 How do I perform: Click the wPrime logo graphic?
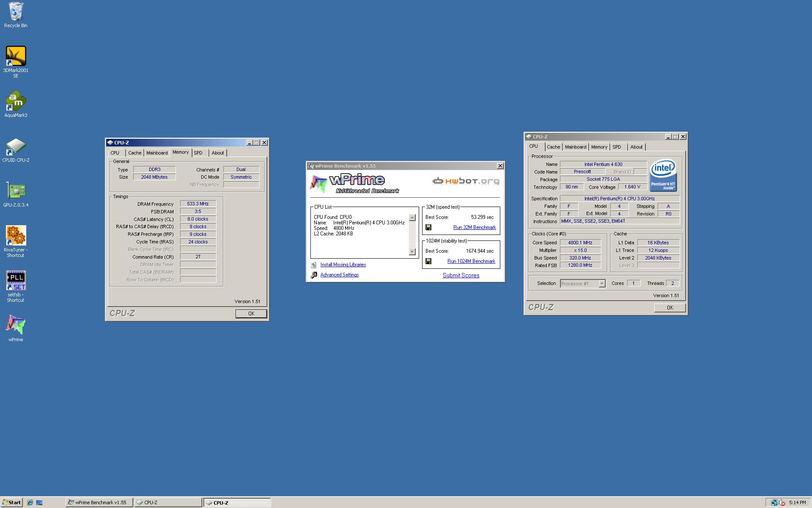coord(354,184)
